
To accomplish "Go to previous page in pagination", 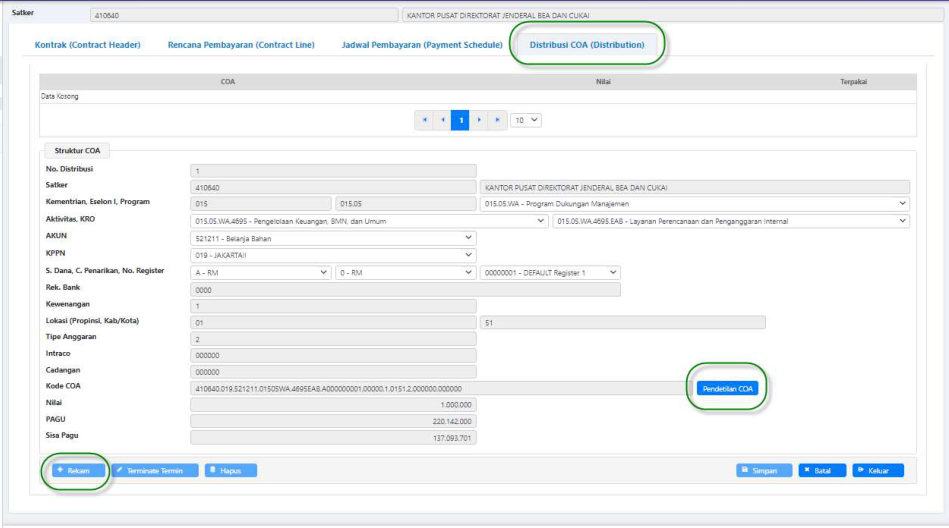I will coord(442,120).
